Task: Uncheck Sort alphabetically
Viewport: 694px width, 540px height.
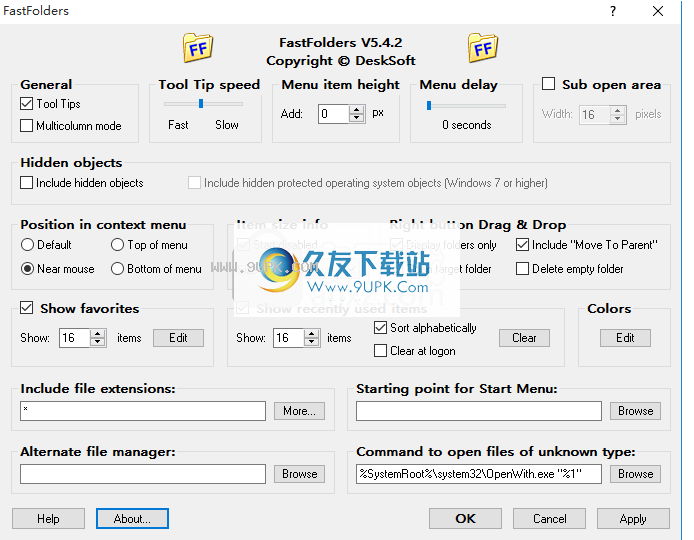Action: point(380,328)
